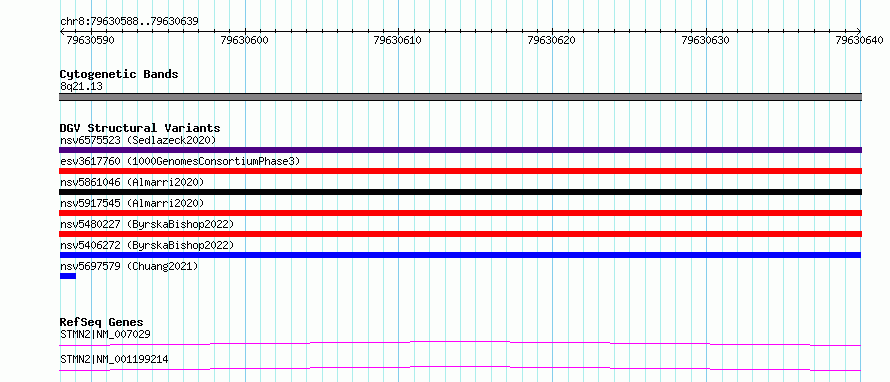
Task: Select the STMN2|NM_001199214 magenta gene line
Action: click(x=460, y=368)
